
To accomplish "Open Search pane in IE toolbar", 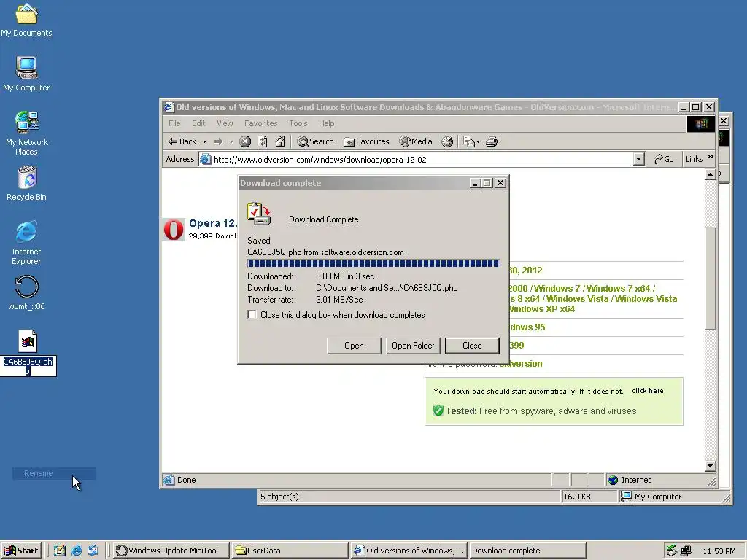I will pos(315,141).
